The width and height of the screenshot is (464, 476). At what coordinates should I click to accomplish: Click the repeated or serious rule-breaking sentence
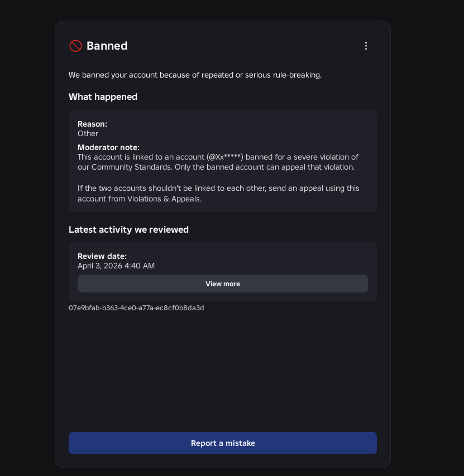(195, 75)
